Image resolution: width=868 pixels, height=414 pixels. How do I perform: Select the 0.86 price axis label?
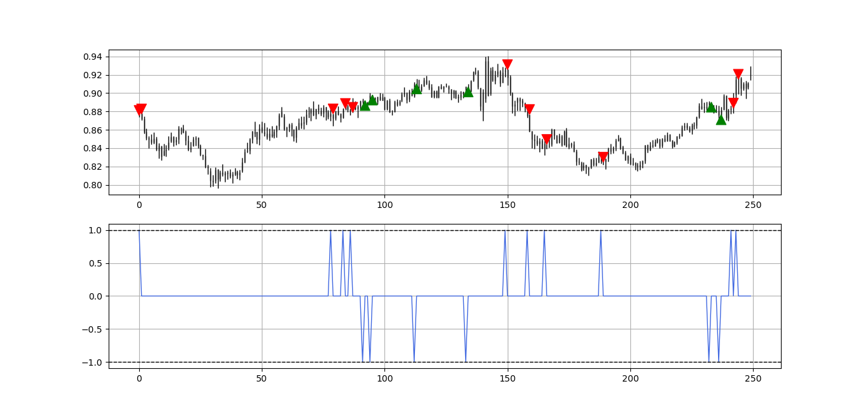click(94, 130)
